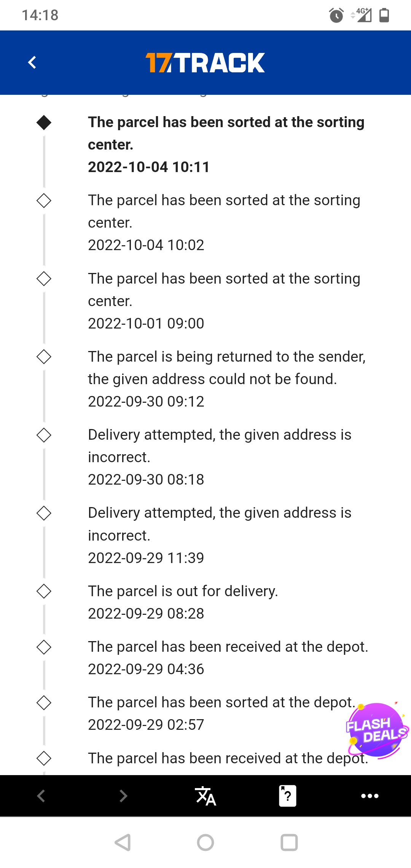Select the 2022-10-04 10:02 sorting center event

(x=224, y=223)
